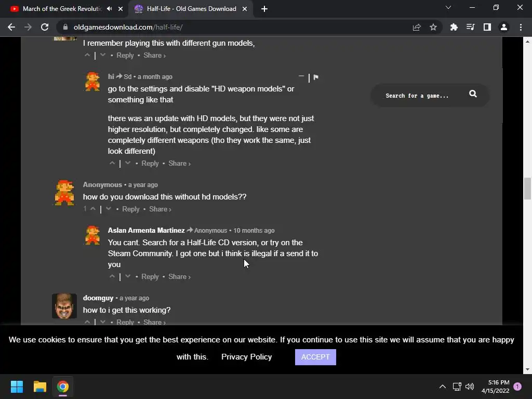
Task: Switch to March of the Greek Revolution tab
Action: [62, 9]
